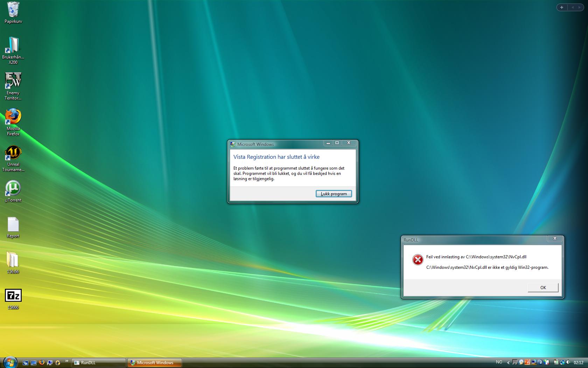
Task: Click the grey monitor tray icon
Action: [x=515, y=362]
